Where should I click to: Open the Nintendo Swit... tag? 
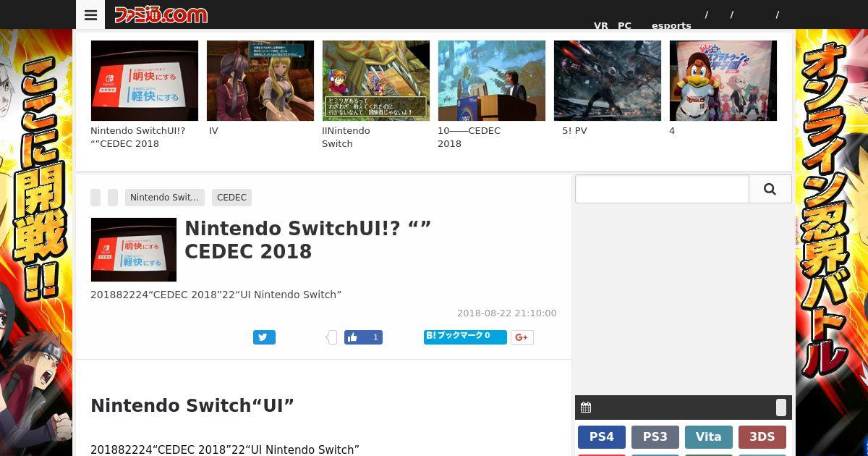[165, 198]
